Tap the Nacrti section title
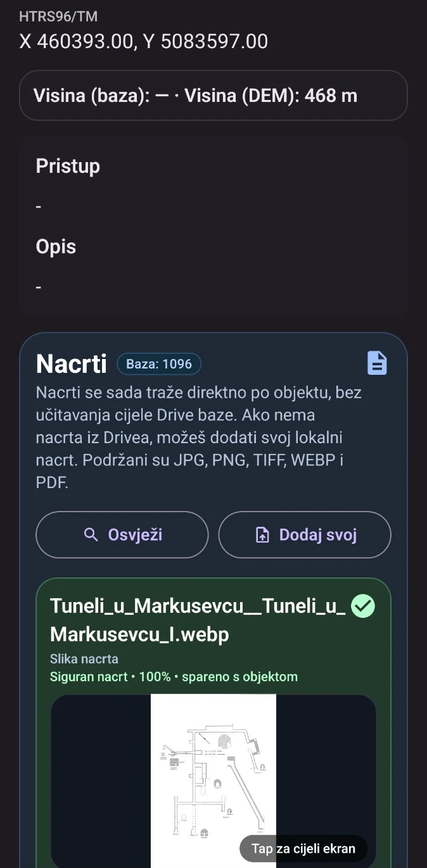Image resolution: width=427 pixels, height=868 pixels. point(72,363)
